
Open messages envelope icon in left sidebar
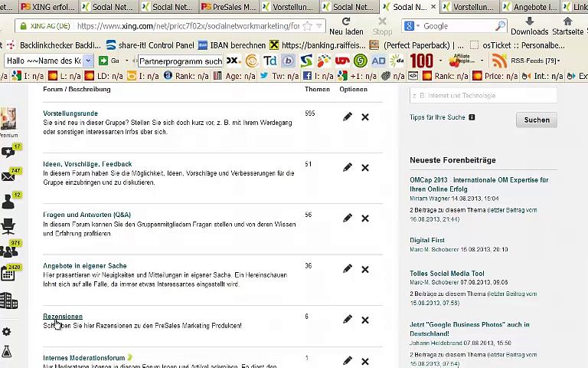pyautogui.click(x=8, y=176)
